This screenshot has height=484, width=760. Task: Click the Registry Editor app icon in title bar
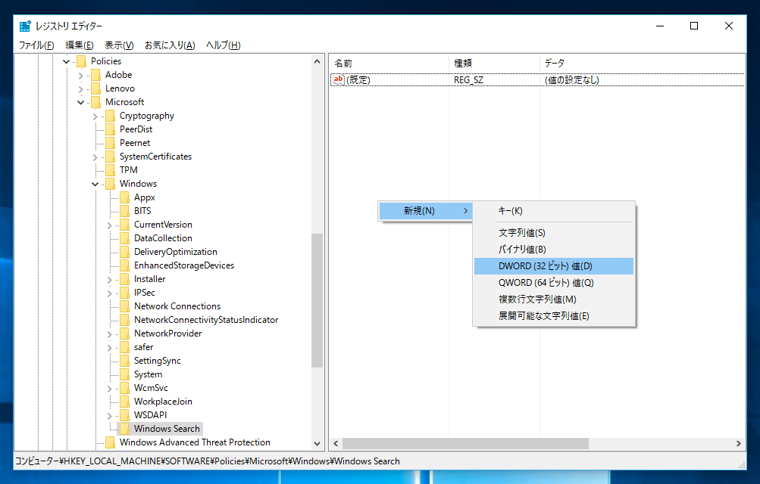[25, 26]
